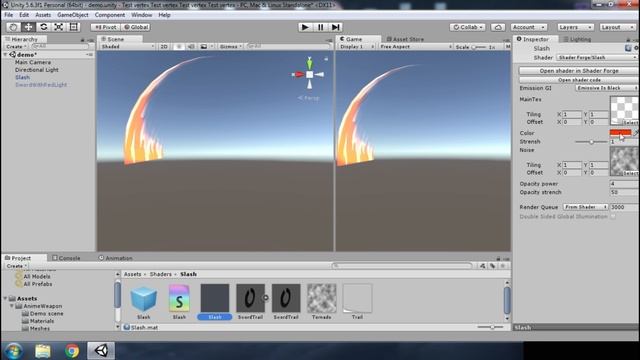
Task: Open Chrome from the taskbar
Action: pos(72,351)
